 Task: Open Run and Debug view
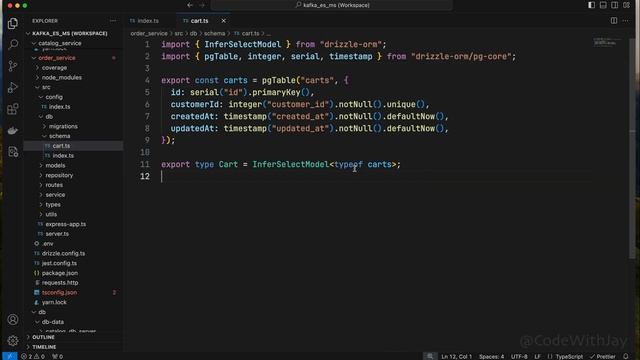(13, 87)
